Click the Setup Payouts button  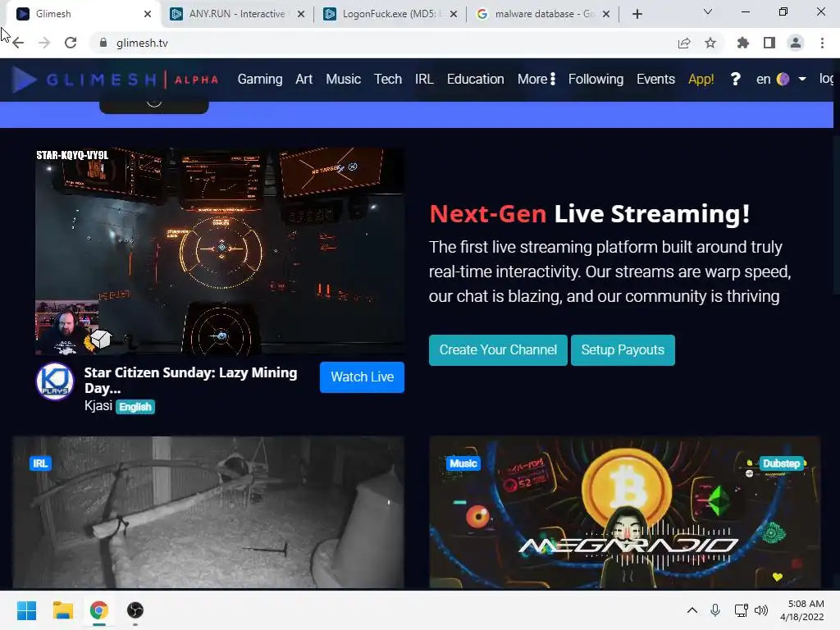click(623, 350)
